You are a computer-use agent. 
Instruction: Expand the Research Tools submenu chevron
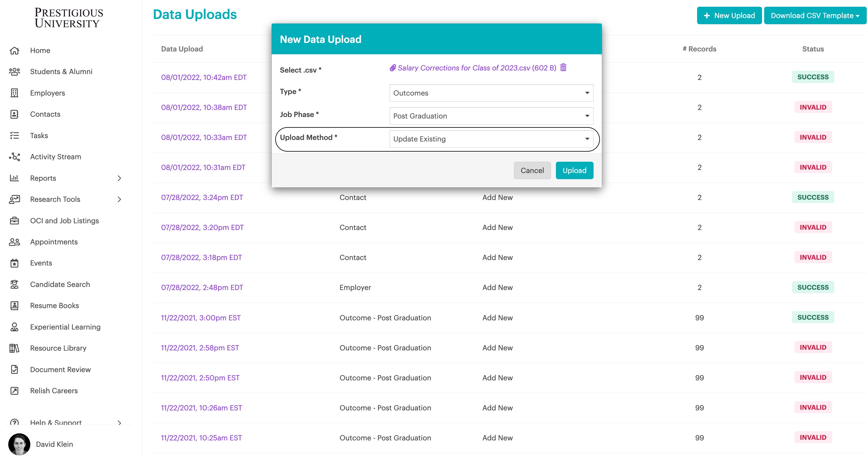point(119,199)
